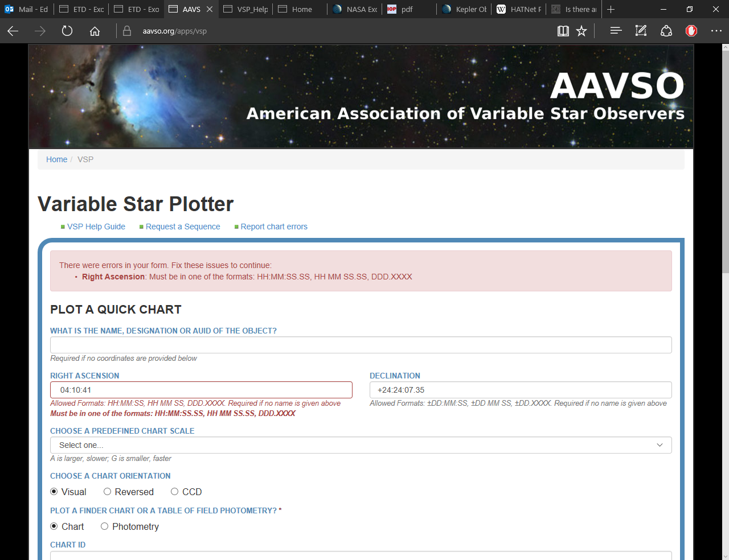Screen dimensions: 729x560
Task: Choose the Photometry radio option
Action: point(105,526)
